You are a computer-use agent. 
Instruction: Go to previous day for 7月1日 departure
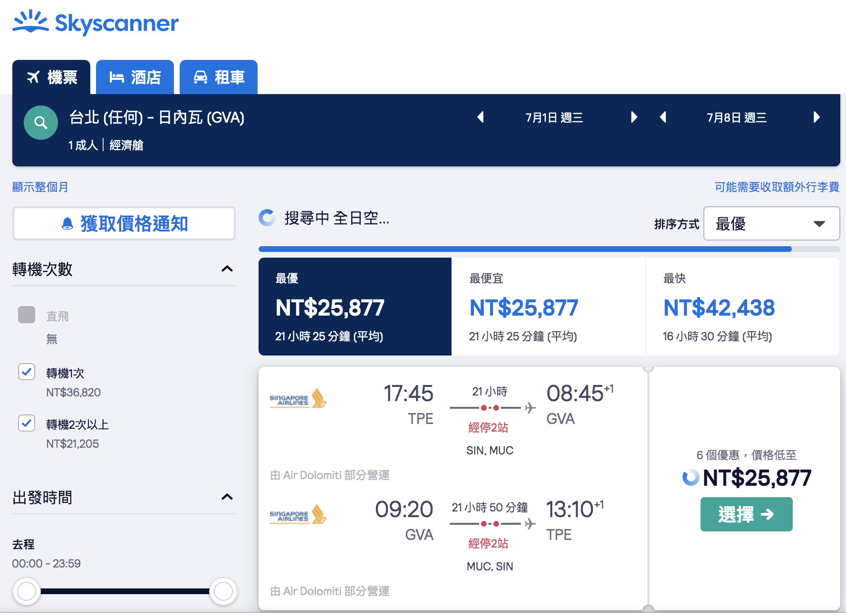481,117
